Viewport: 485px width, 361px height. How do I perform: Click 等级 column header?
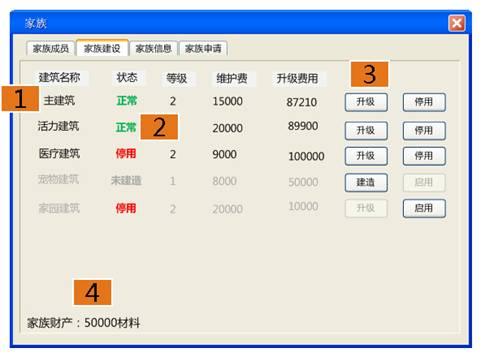[x=176, y=79]
